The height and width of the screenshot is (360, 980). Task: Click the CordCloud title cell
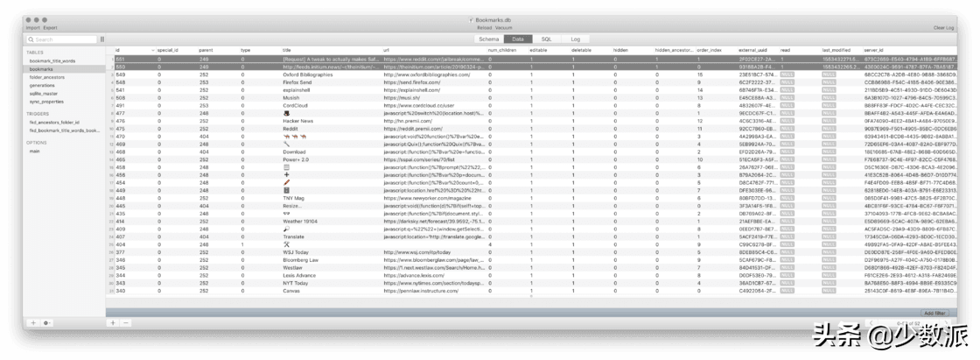tap(295, 105)
